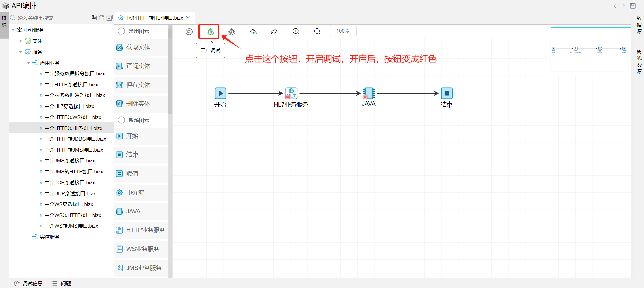Image resolution: width=644 pixels, height=288 pixels.
Task: Open 中介HTTP转JMS接口.bizx in tree
Action: [x=74, y=150]
